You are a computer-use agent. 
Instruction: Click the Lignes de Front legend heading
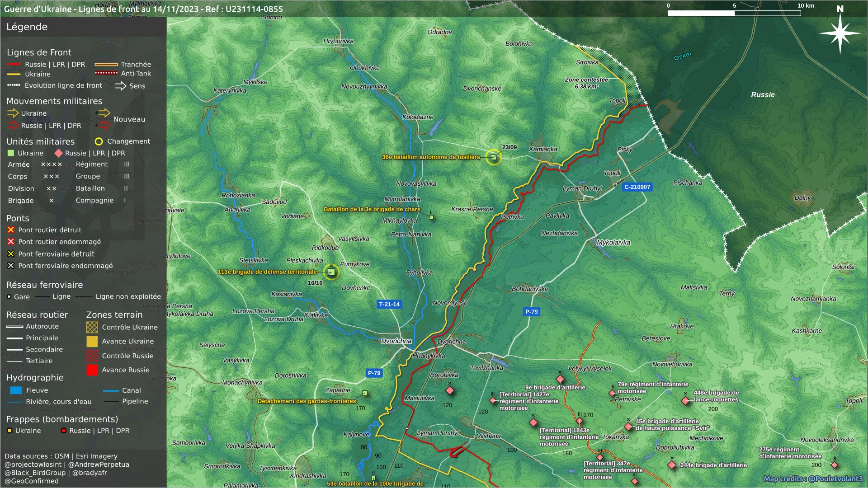[x=39, y=52]
